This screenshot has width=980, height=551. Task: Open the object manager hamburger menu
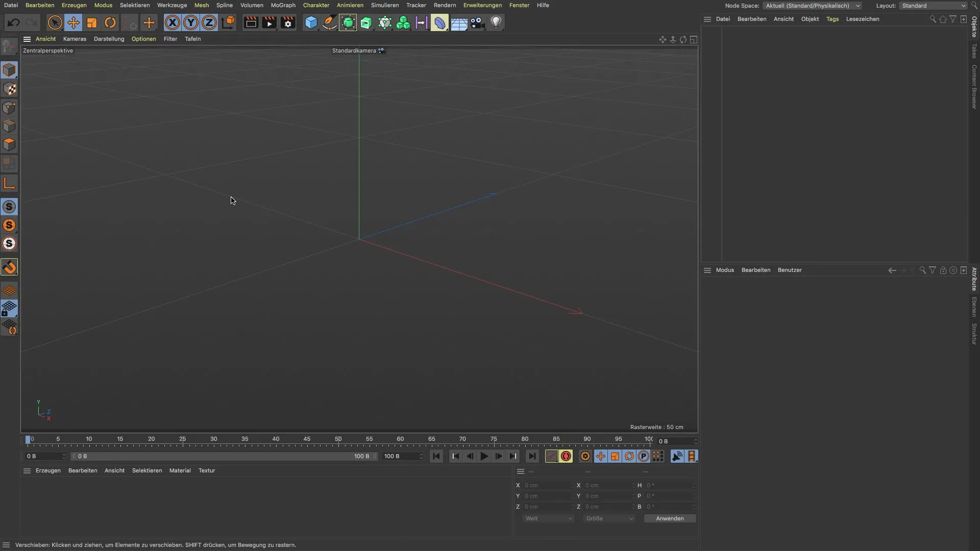pos(707,19)
